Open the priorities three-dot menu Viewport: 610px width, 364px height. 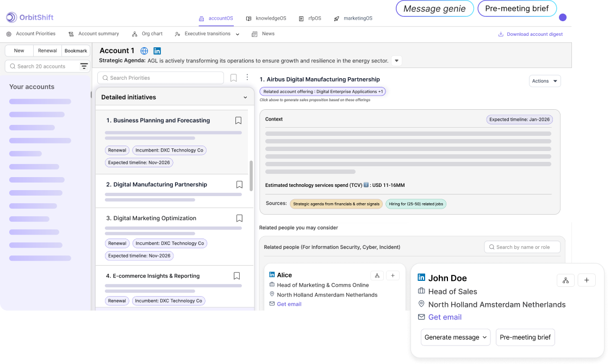tap(247, 77)
